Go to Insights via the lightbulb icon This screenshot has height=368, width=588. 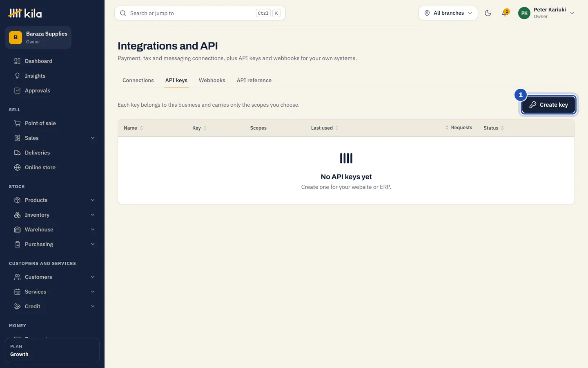(18, 76)
